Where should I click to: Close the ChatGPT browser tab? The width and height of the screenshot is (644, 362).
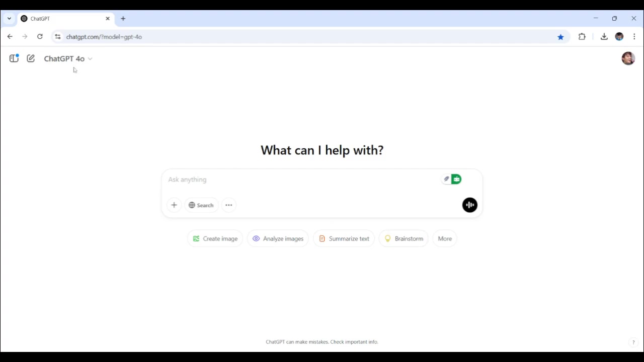108,19
